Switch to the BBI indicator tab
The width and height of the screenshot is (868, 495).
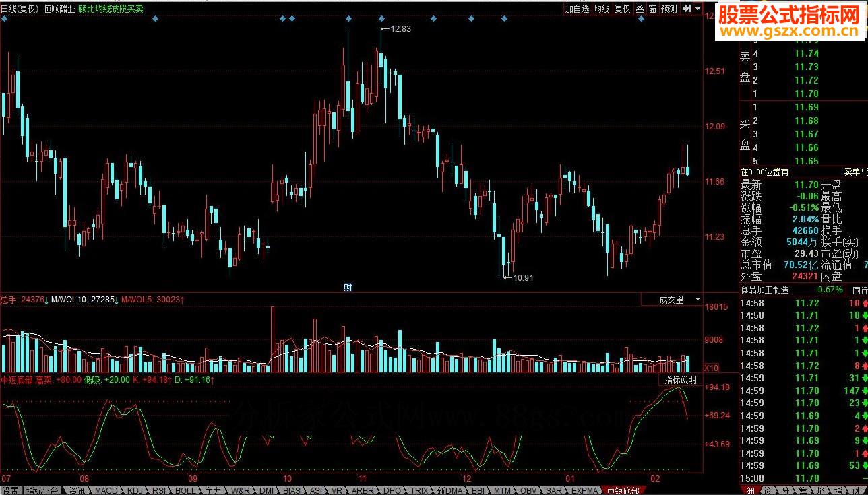click(478, 490)
